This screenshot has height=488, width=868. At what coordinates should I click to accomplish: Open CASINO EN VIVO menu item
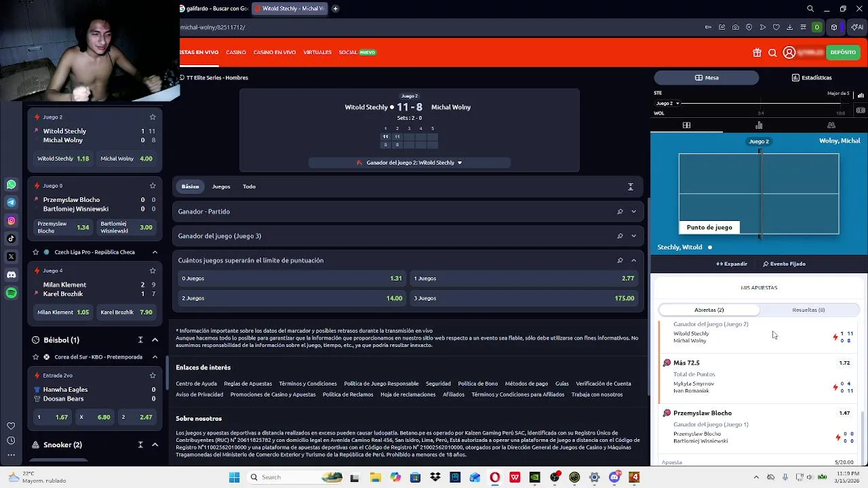(275, 52)
